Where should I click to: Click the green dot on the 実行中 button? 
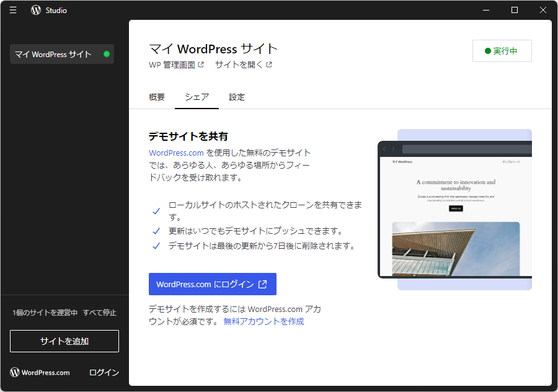click(487, 51)
